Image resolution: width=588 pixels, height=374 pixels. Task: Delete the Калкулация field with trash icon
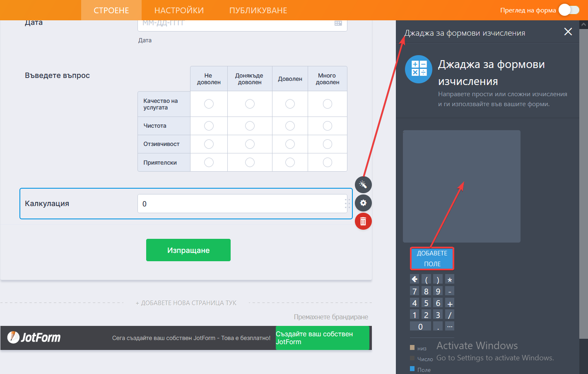click(363, 221)
